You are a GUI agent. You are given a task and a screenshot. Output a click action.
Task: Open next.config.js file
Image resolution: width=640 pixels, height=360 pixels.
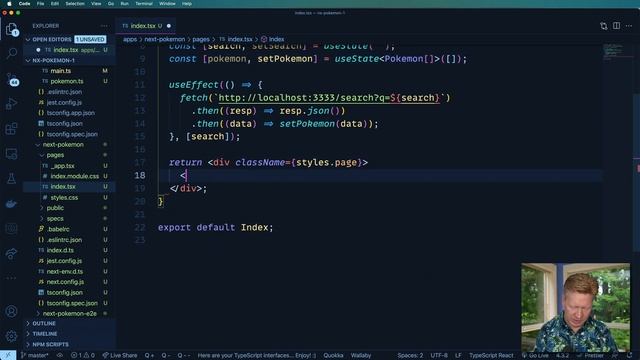point(65,282)
